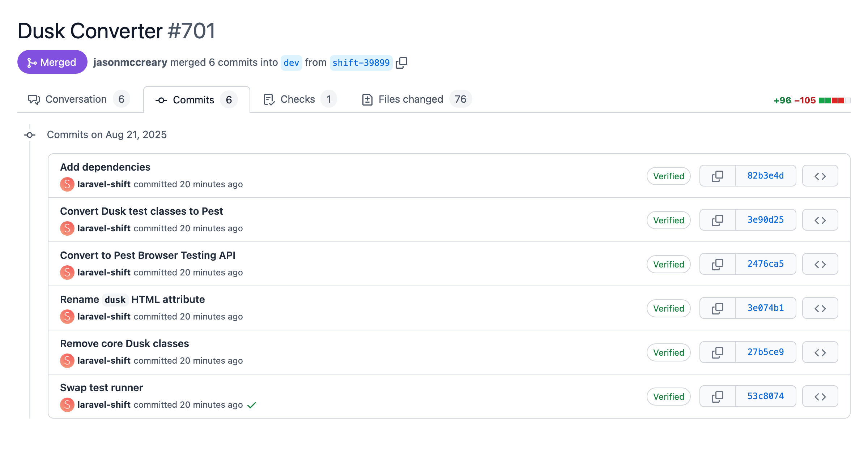Screen dimensions: 868x454
Task: Open jasonmccreary's profile link
Action: pyautogui.click(x=130, y=63)
